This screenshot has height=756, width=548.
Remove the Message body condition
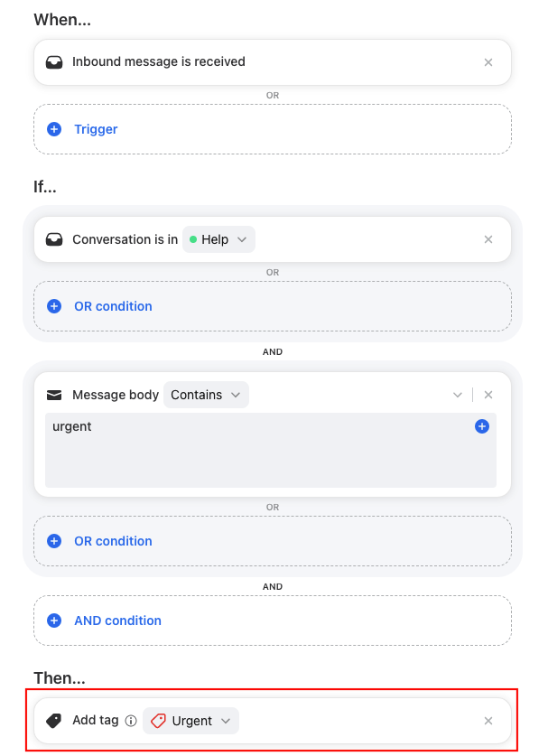tap(488, 395)
